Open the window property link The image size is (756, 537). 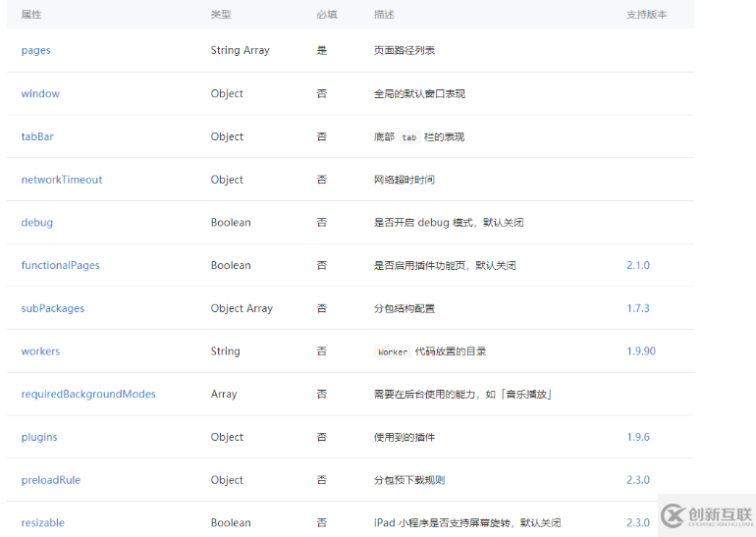[40, 93]
